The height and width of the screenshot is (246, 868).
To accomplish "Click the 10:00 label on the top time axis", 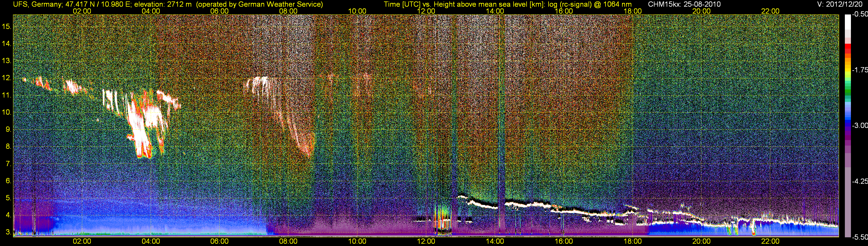I will pyautogui.click(x=357, y=11).
